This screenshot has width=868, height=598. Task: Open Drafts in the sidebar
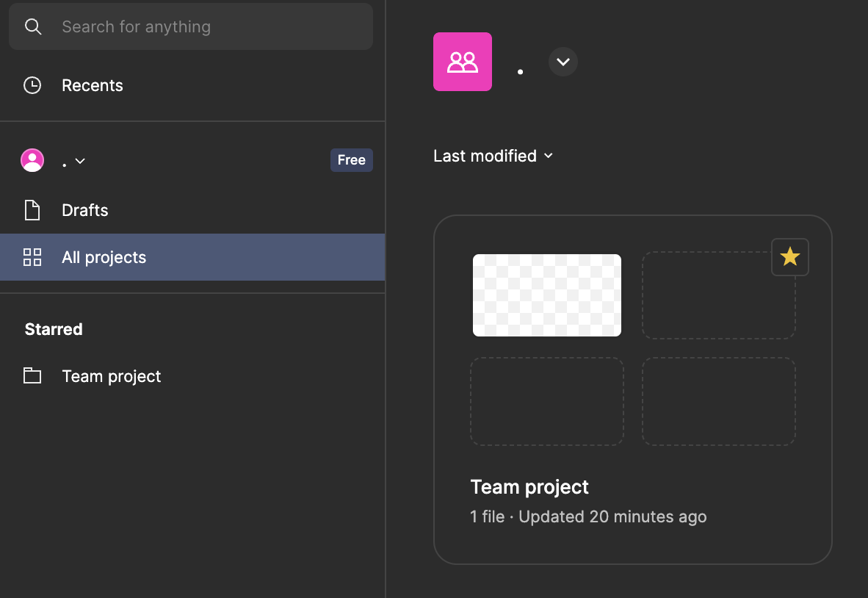click(x=192, y=210)
